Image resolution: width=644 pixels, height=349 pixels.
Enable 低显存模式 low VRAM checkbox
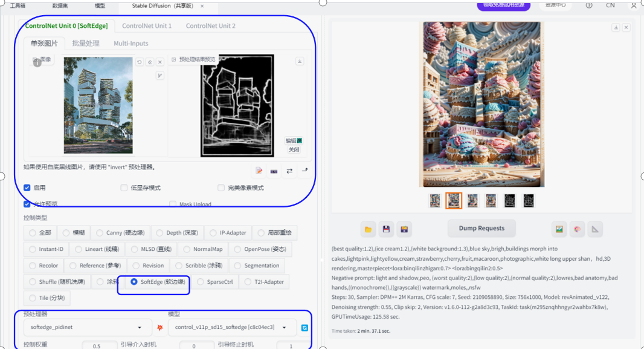pos(124,188)
